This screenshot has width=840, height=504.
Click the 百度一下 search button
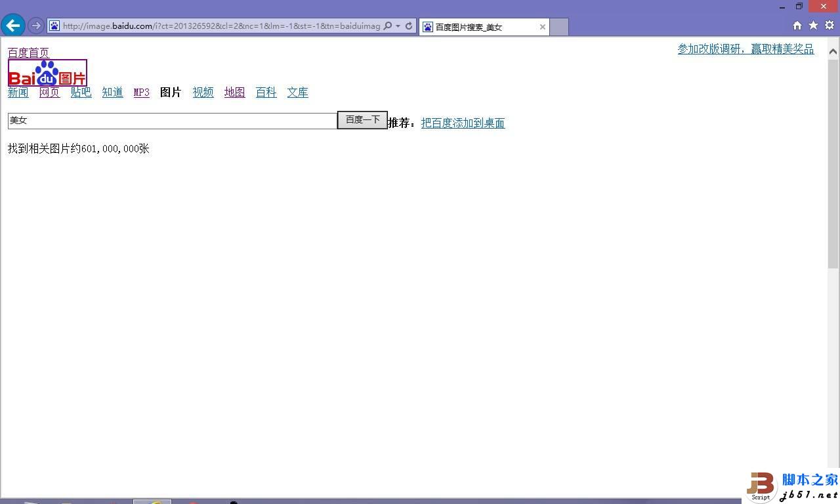362,119
